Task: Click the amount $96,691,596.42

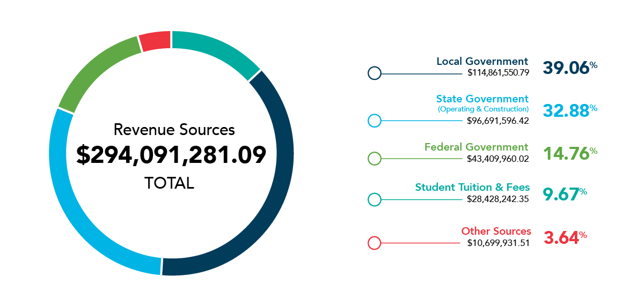Action: tap(499, 121)
